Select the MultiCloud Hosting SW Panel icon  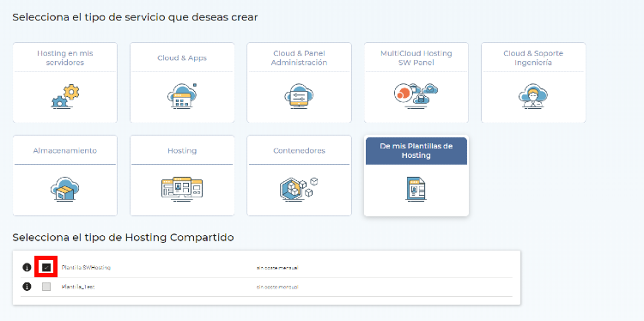tap(416, 95)
